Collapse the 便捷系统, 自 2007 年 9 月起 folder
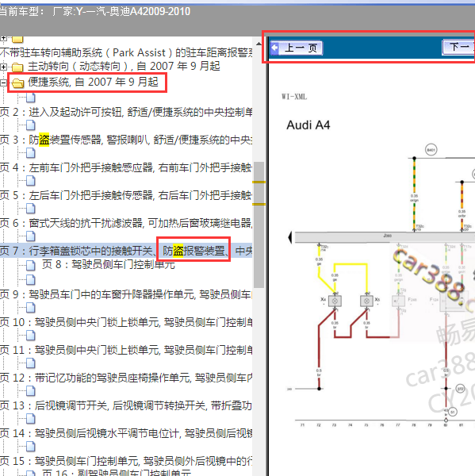The height and width of the screenshot is (476, 475). (3, 83)
